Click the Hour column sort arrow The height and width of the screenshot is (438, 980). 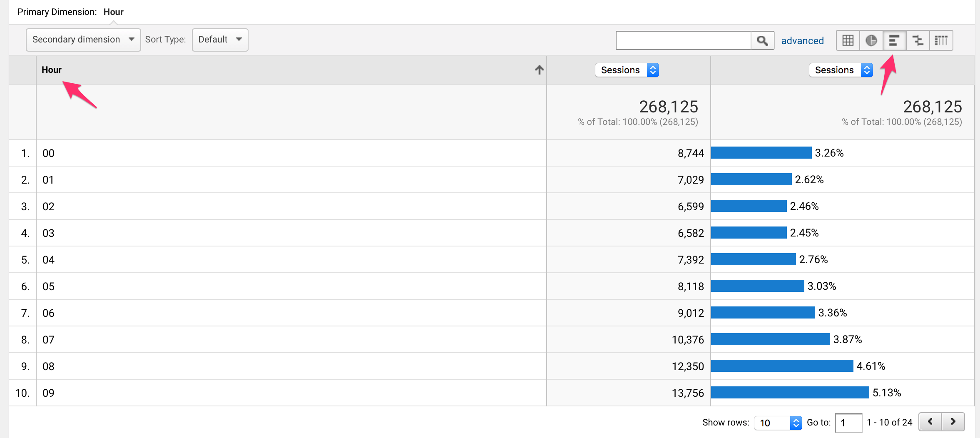point(539,70)
